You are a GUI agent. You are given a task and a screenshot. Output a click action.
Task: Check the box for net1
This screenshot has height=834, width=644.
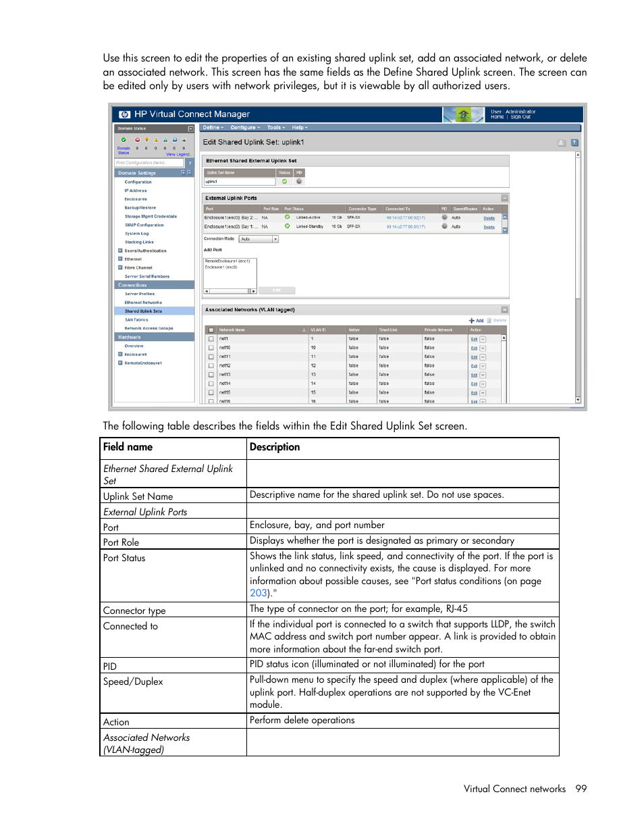click(211, 339)
